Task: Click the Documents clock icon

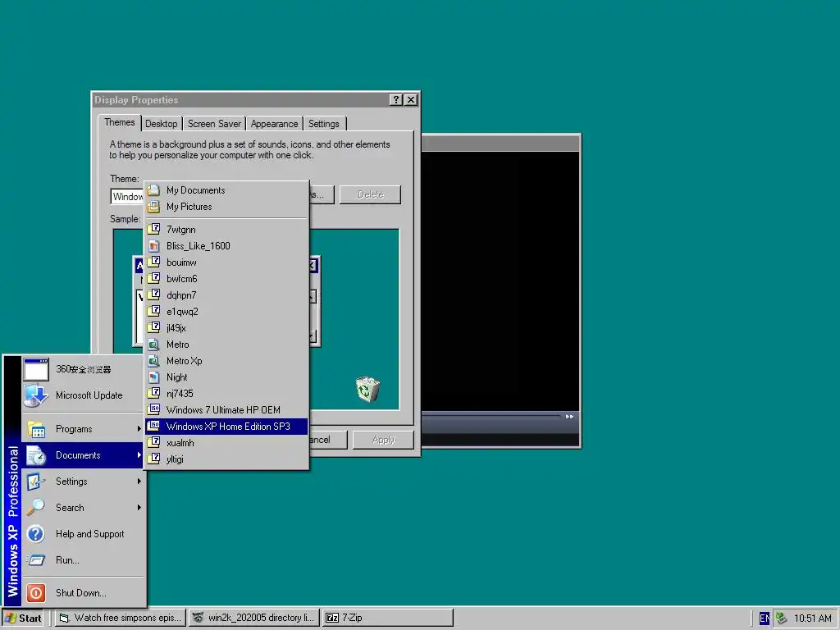Action: click(x=36, y=455)
